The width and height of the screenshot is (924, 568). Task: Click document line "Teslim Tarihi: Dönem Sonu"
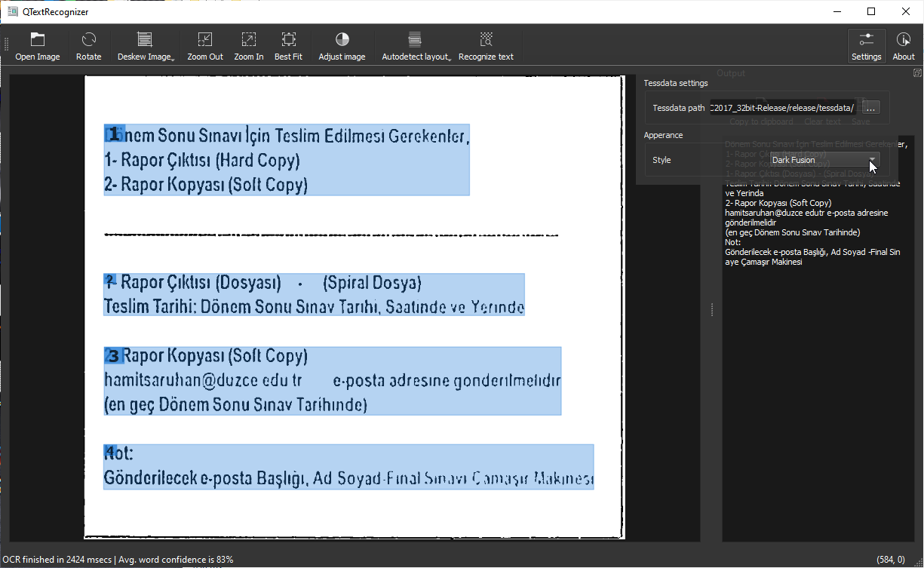point(314,307)
